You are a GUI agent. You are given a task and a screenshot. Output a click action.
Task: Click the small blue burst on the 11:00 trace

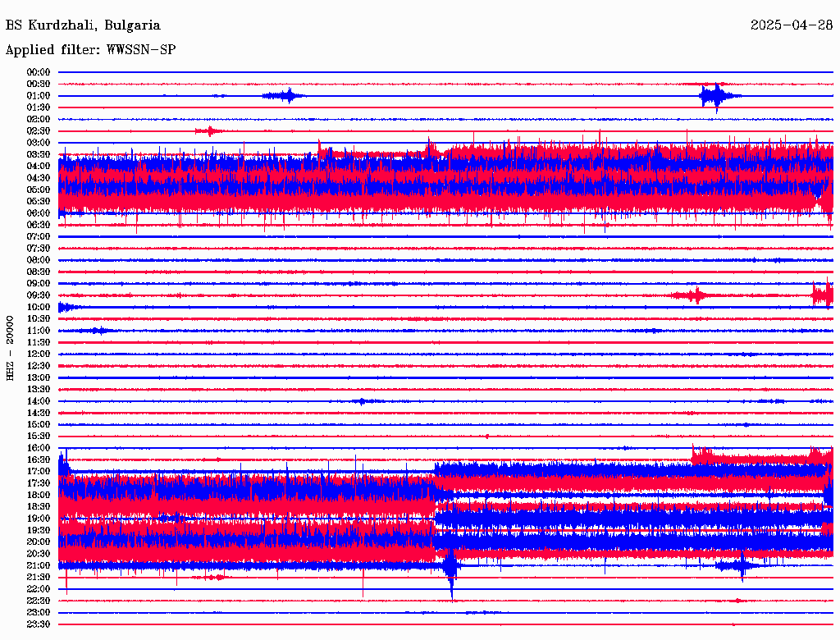[x=99, y=331]
